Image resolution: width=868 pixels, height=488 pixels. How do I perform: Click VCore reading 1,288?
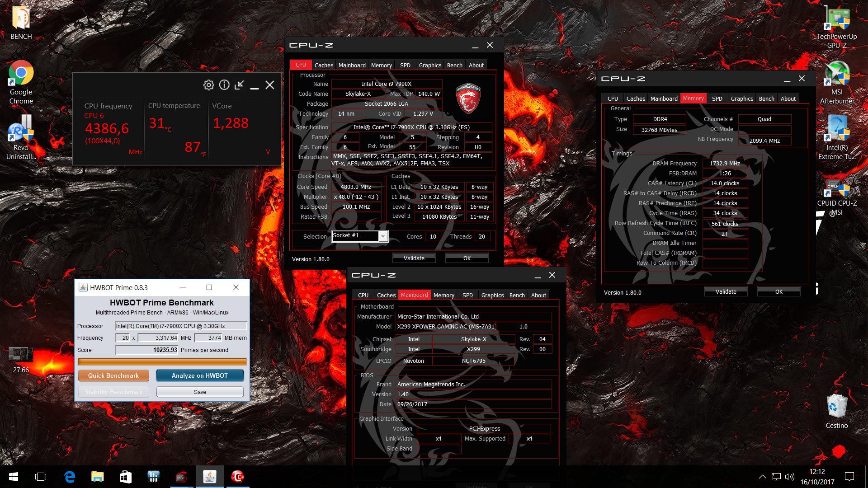(x=231, y=123)
